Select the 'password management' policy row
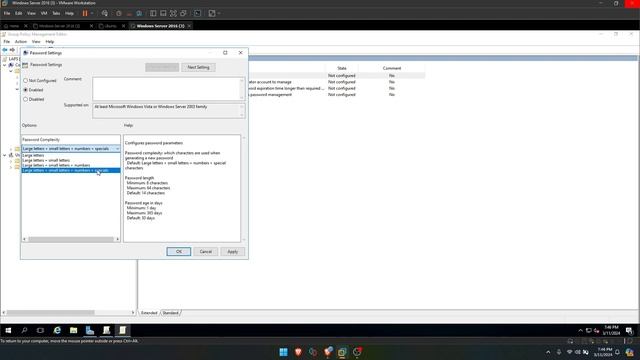Screen dimensions: 640x360 click(x=337, y=95)
